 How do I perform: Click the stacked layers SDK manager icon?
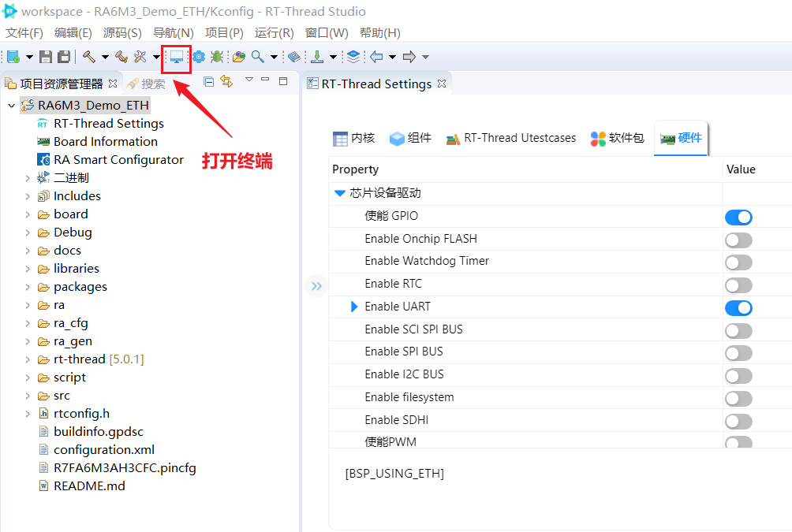pos(353,57)
